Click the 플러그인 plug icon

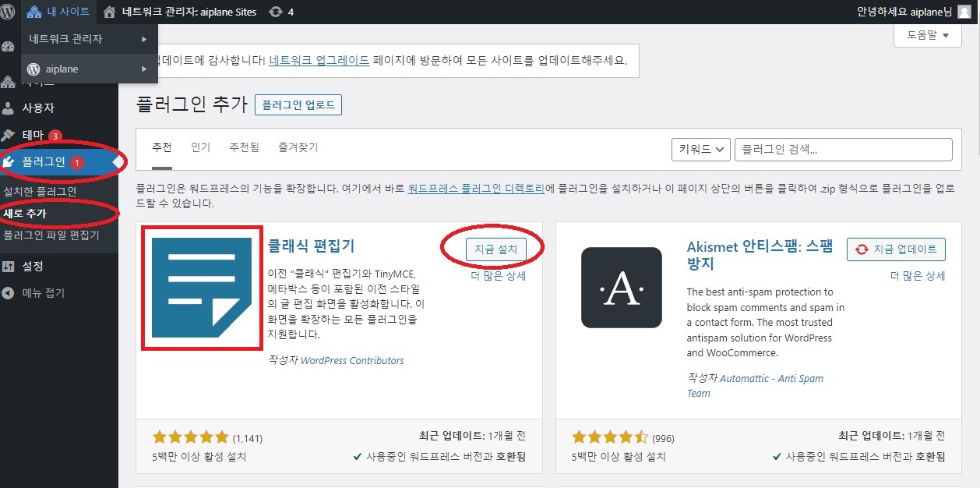[9, 162]
